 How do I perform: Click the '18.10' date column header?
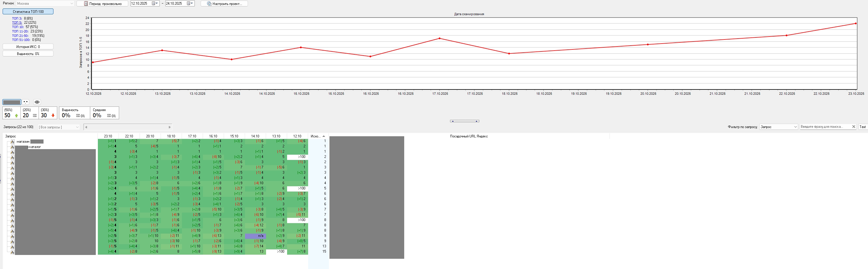pos(171,136)
